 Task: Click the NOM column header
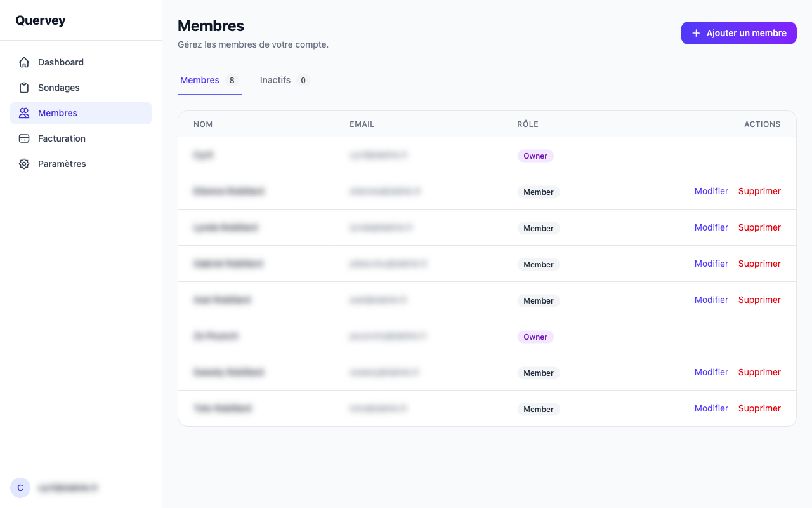[203, 124]
